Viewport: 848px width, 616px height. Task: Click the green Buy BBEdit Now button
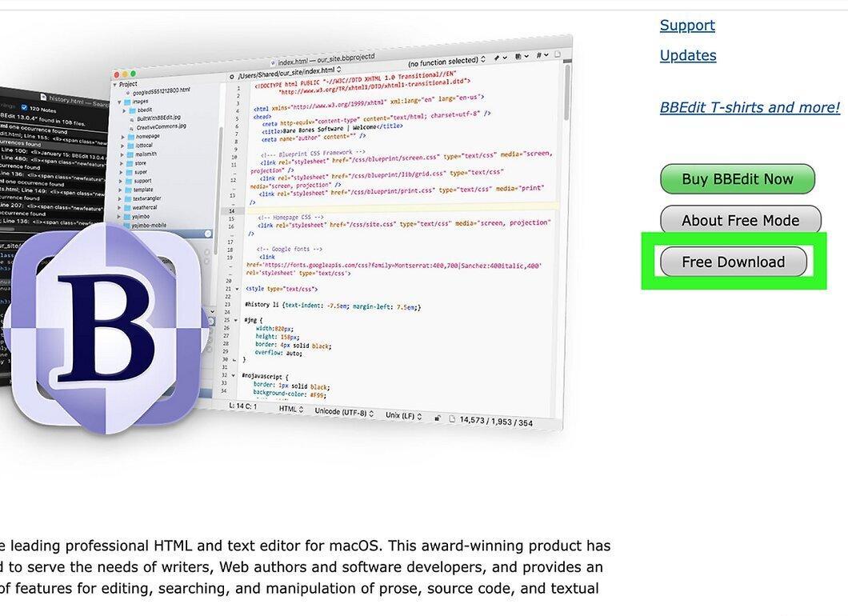tap(737, 179)
